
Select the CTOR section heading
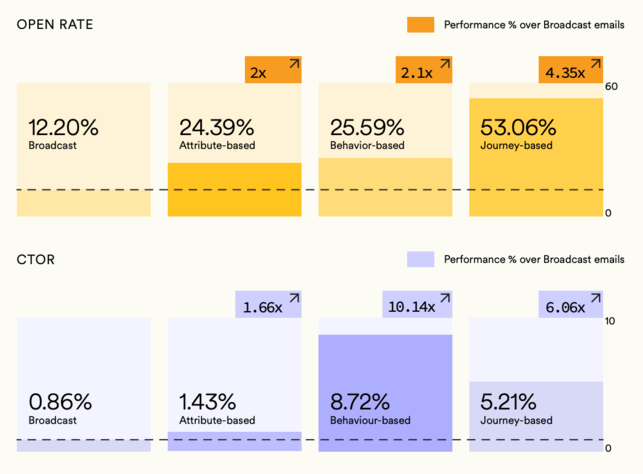click(36, 259)
